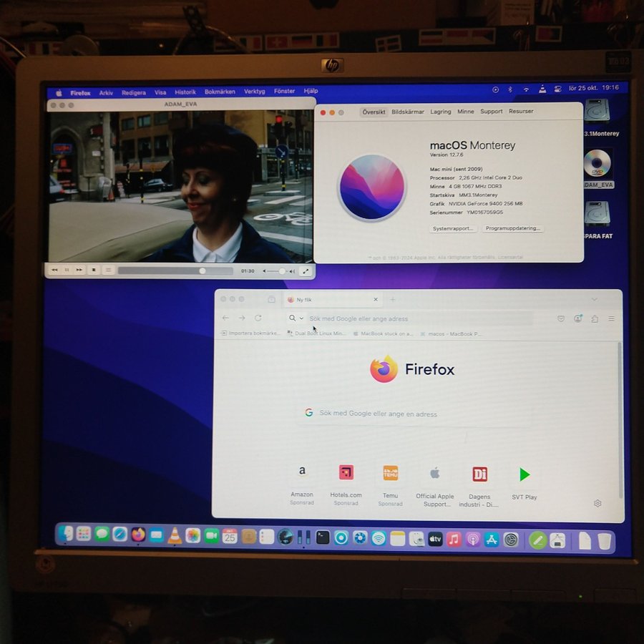Click the Google search field on new tab page
Screen dimensions: 644x644
(415, 414)
